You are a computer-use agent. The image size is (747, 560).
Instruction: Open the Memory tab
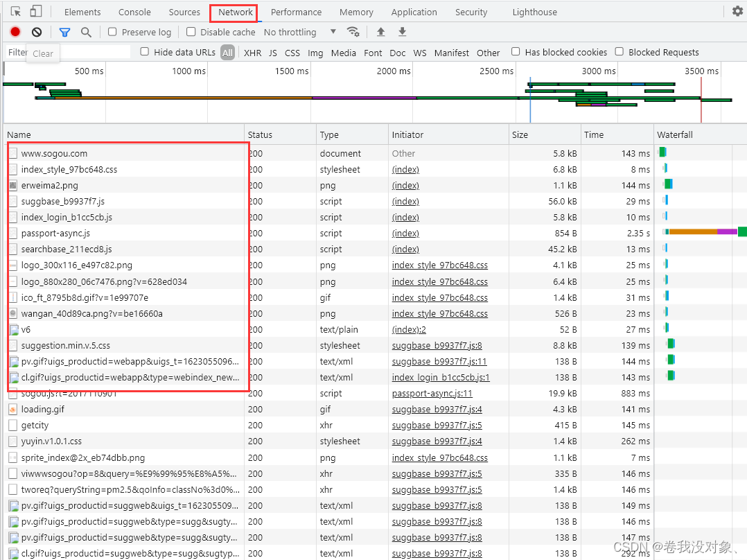pos(356,12)
